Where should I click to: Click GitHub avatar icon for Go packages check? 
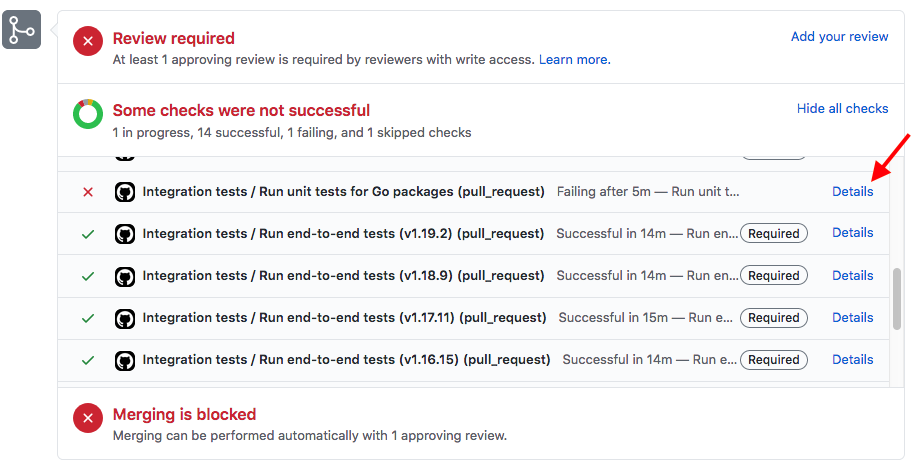[125, 192]
